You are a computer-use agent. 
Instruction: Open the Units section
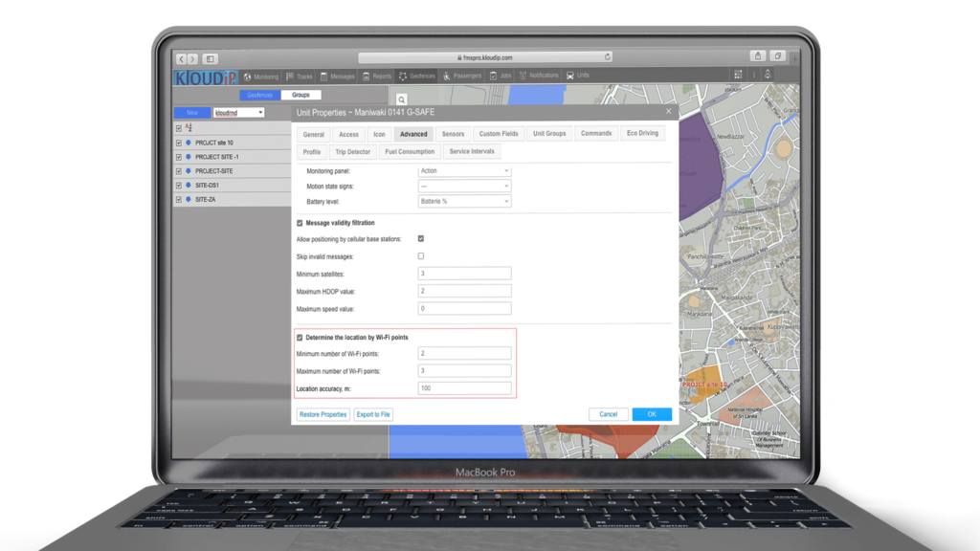(x=577, y=76)
